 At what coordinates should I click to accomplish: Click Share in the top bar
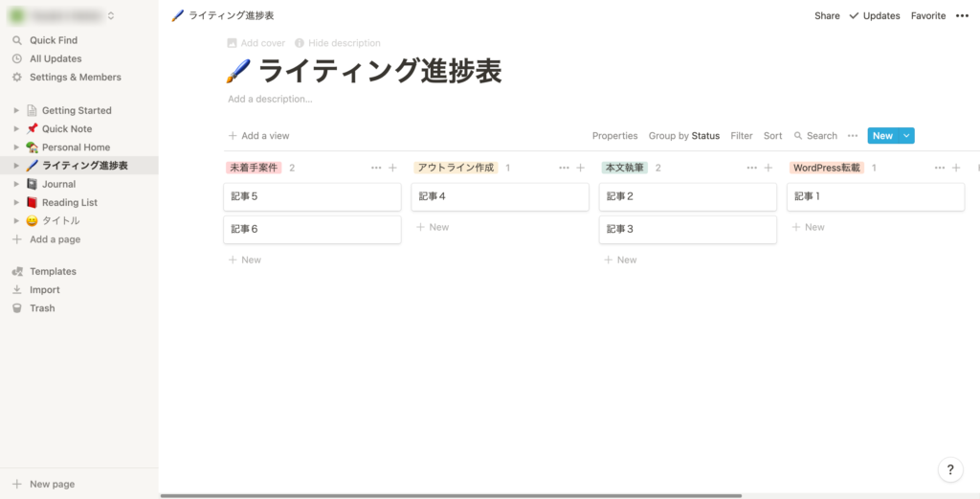(x=827, y=15)
